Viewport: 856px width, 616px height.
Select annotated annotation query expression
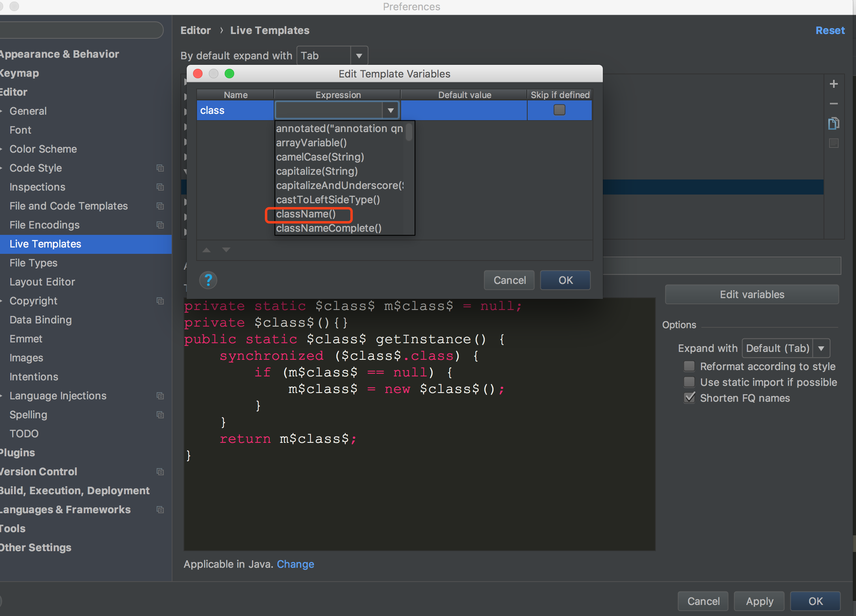coord(339,128)
